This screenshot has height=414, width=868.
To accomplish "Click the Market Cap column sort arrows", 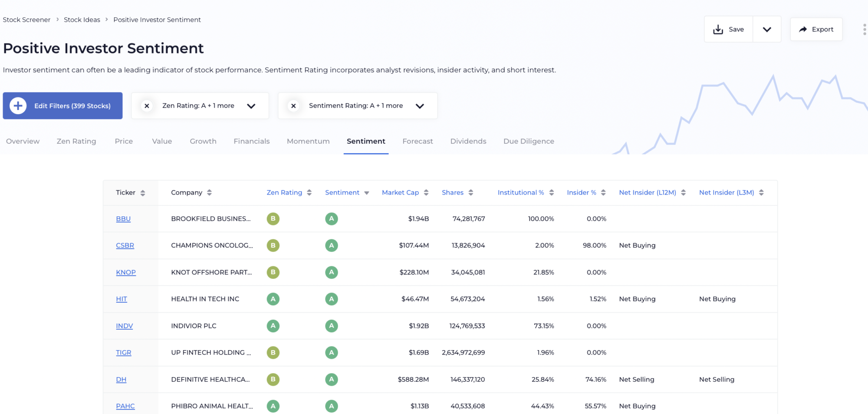I will [x=426, y=192].
